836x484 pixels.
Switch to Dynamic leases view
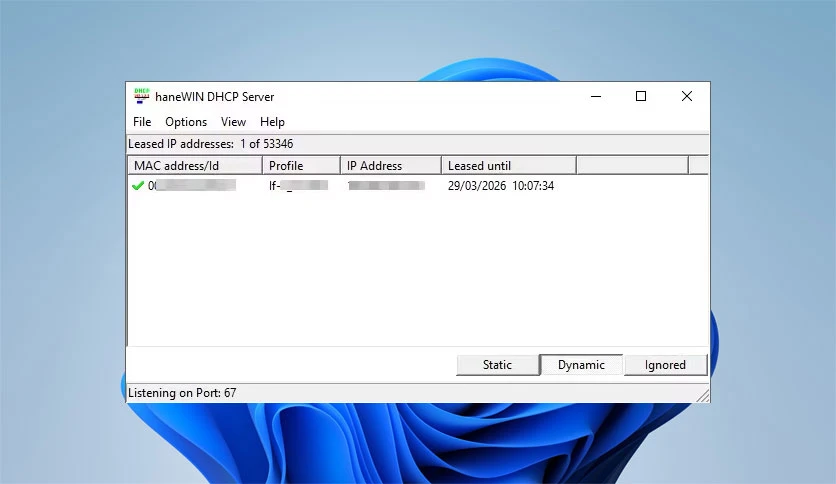[581, 365]
